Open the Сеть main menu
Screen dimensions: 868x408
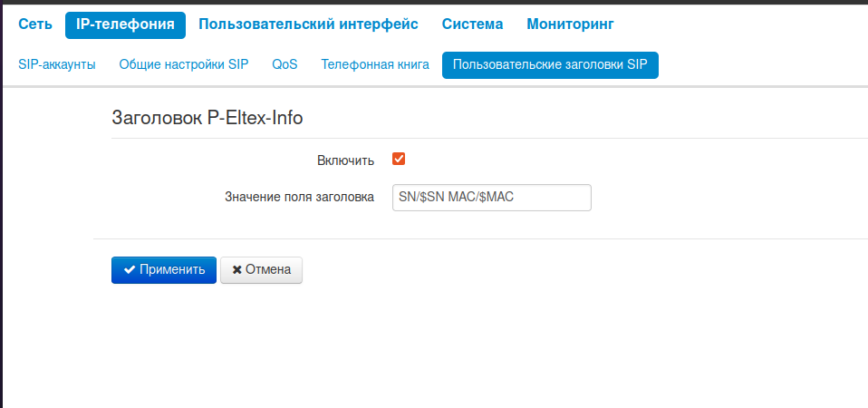click(34, 24)
